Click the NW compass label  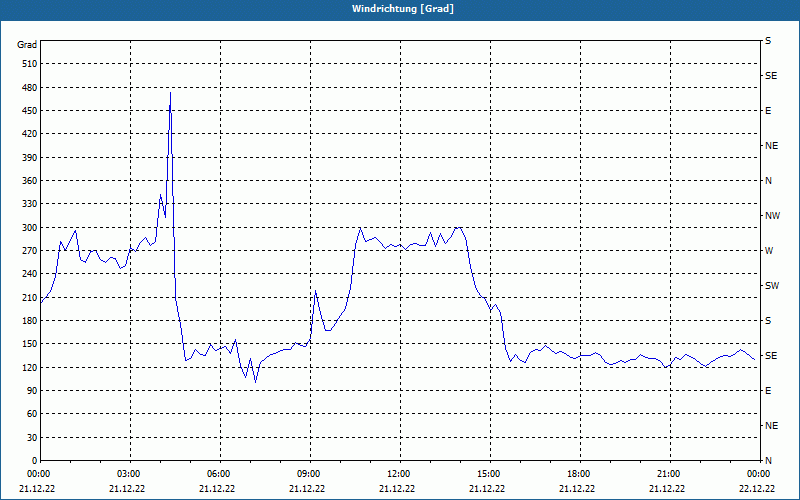772,216
